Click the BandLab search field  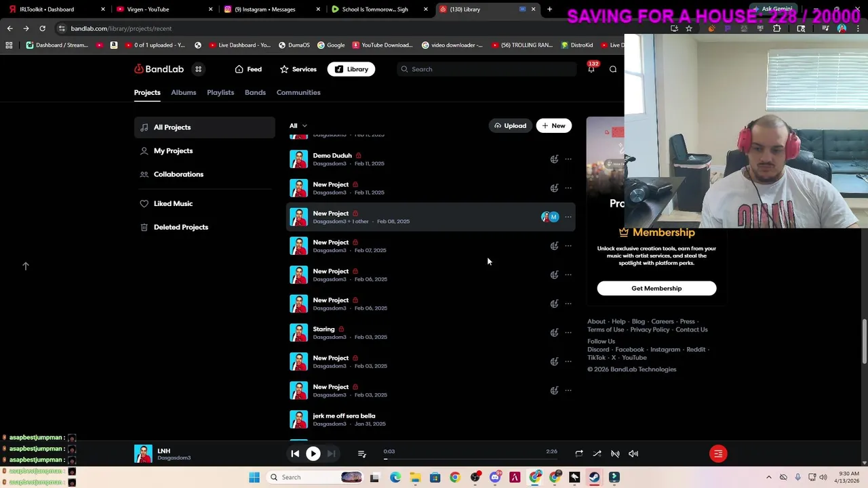487,69
